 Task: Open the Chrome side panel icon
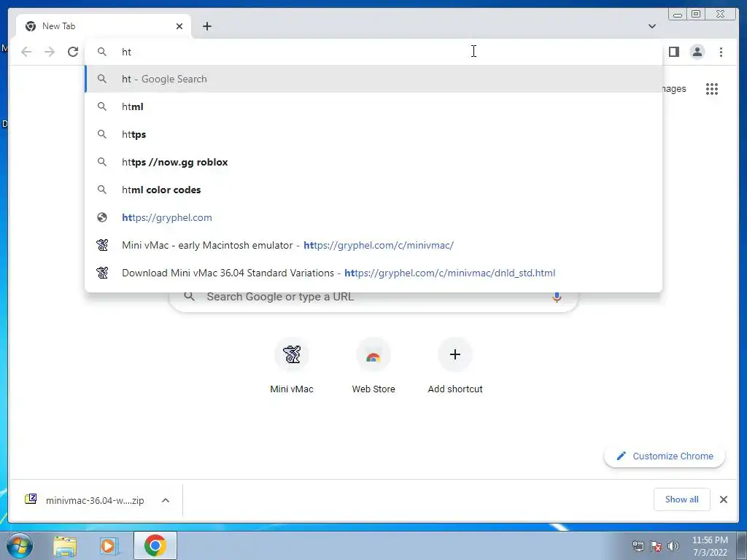pos(673,52)
